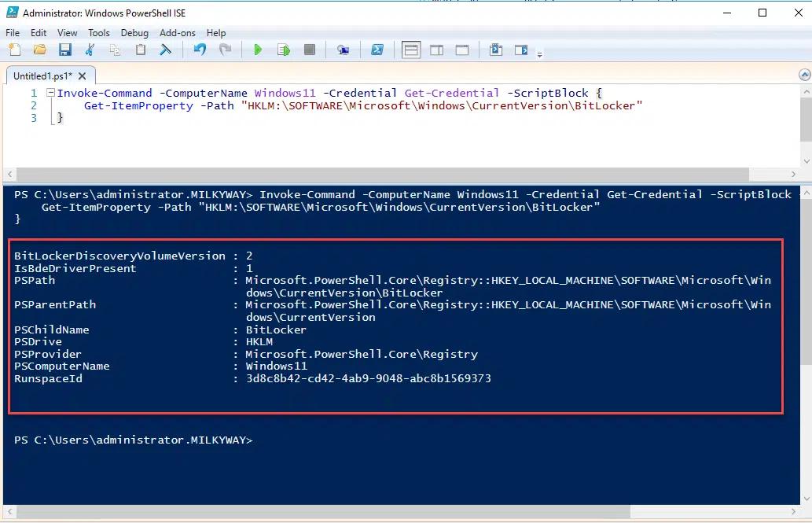Open a new remote PowerShell tab

point(343,50)
